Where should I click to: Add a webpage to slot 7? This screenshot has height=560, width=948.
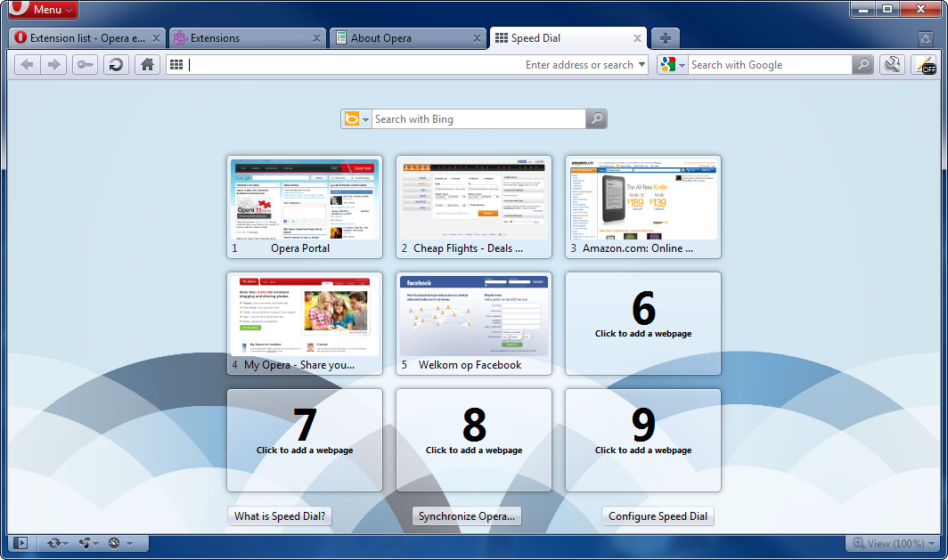point(305,441)
